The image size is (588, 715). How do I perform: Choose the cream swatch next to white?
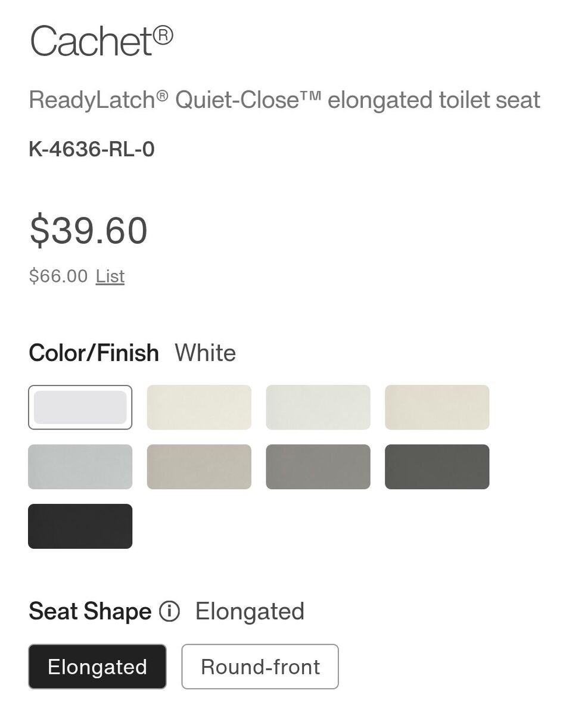point(199,408)
